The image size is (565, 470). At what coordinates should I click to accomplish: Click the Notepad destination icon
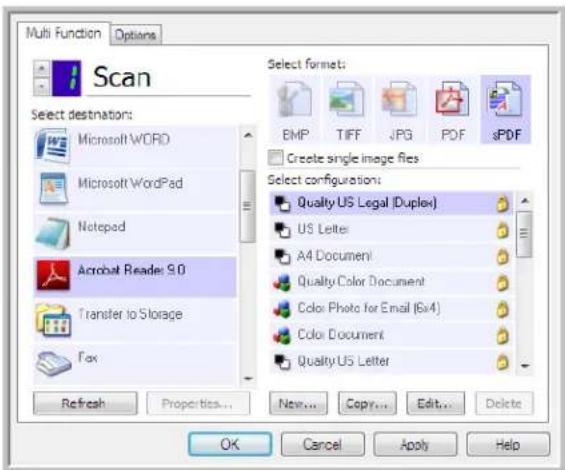(x=53, y=234)
